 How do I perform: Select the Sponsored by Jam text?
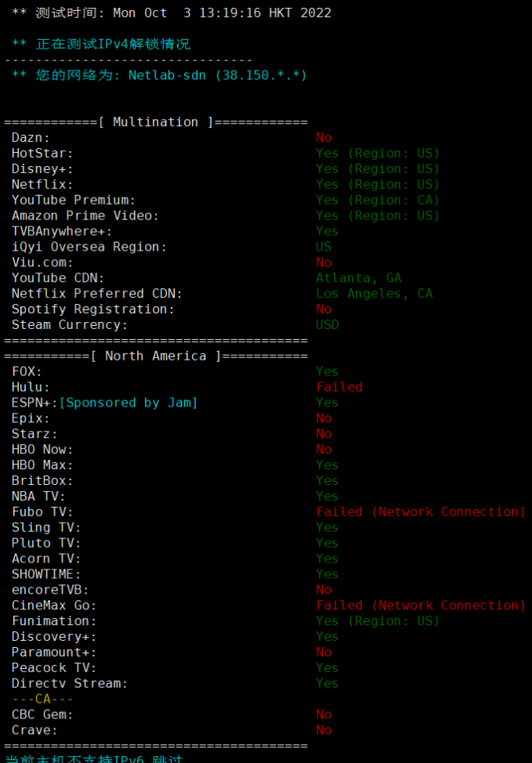tap(128, 403)
